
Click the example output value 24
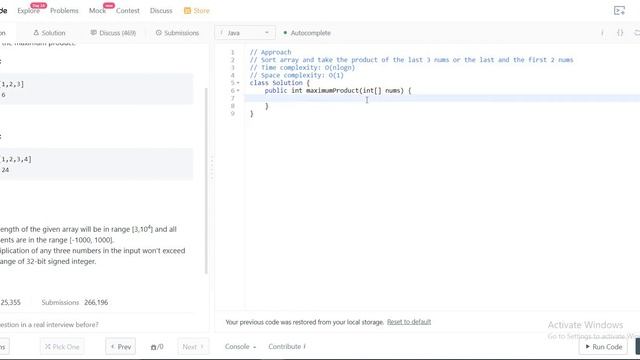tap(5, 170)
